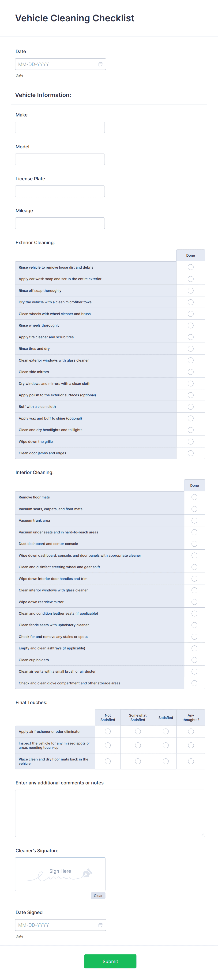Mark 'Clean side mirrors' as done
Screen dimensions: 218x980
pyautogui.click(x=190, y=372)
